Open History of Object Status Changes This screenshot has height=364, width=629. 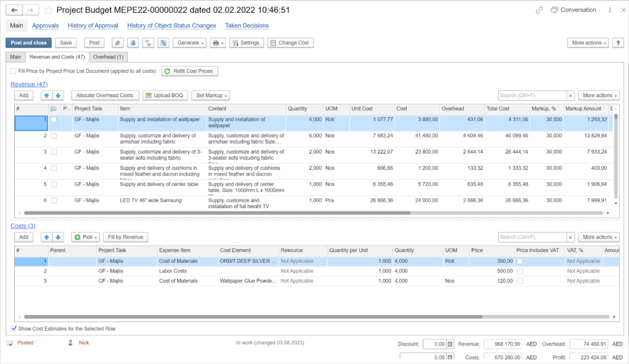171,26
